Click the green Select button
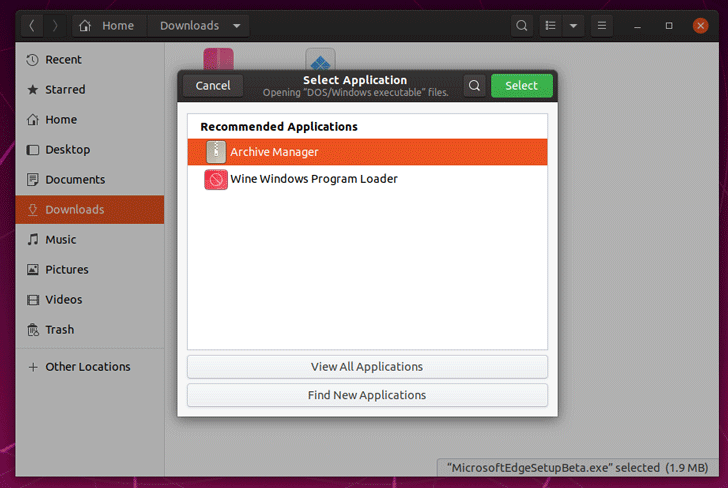728x488 pixels. pos(522,86)
